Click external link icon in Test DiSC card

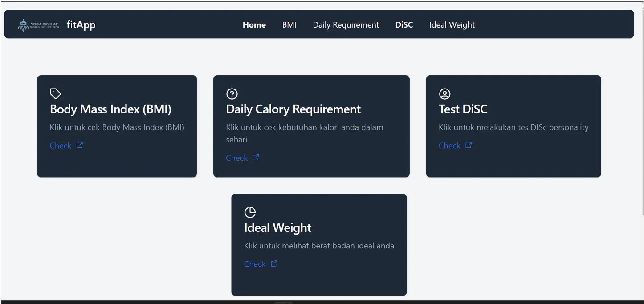(x=469, y=145)
